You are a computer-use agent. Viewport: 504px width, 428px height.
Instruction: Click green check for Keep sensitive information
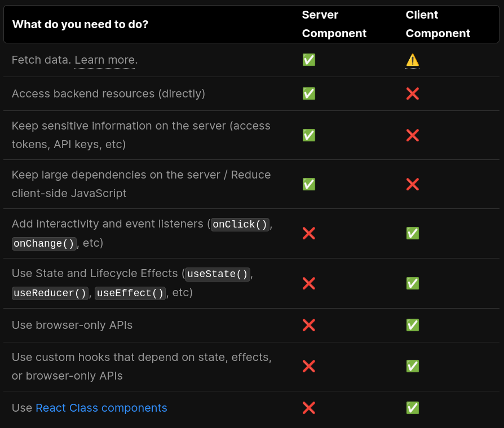tap(309, 135)
